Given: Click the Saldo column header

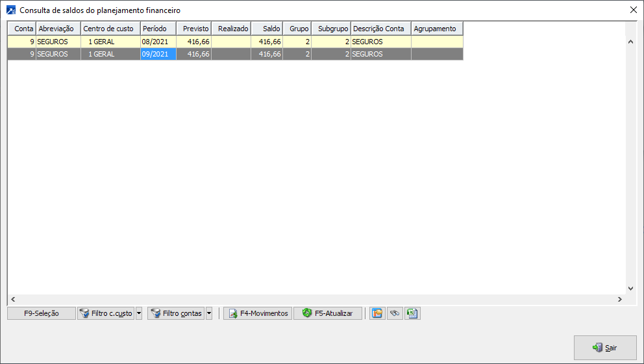Looking at the screenshot, I should [267, 29].
